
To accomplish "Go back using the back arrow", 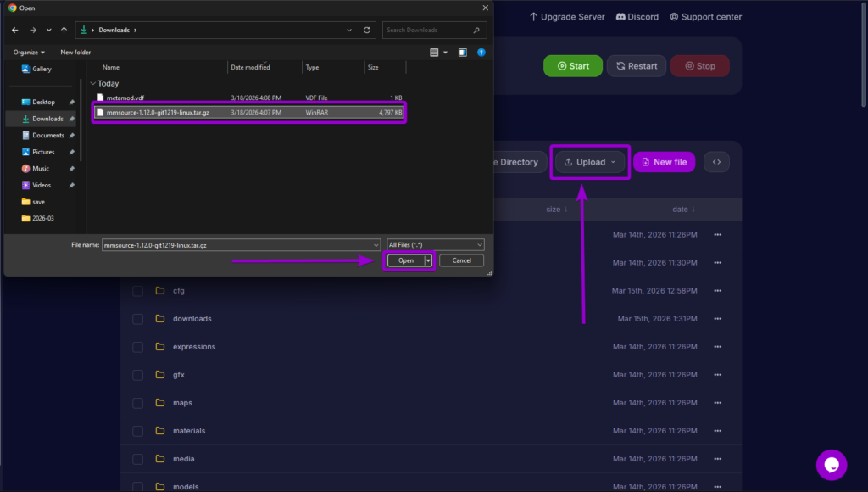I will click(x=14, y=30).
